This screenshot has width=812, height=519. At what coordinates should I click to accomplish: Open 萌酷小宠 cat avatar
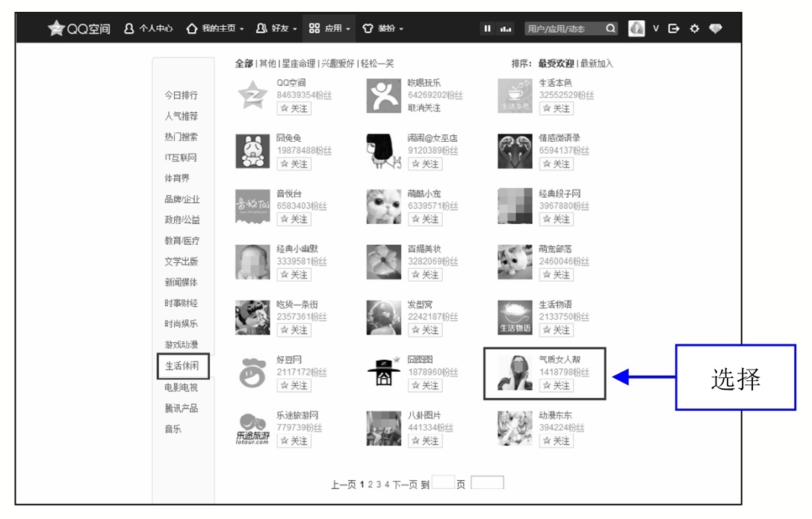pyautogui.click(x=384, y=206)
